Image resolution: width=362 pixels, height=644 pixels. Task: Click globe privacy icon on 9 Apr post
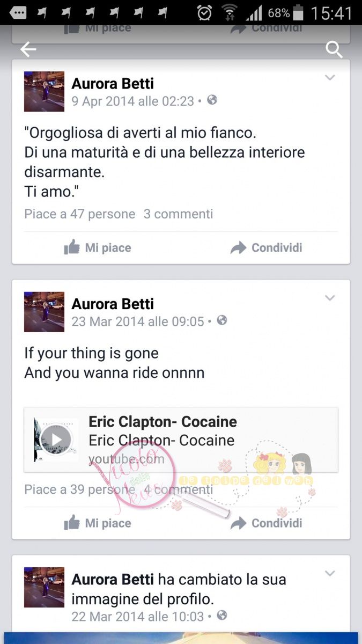pyautogui.click(x=212, y=100)
